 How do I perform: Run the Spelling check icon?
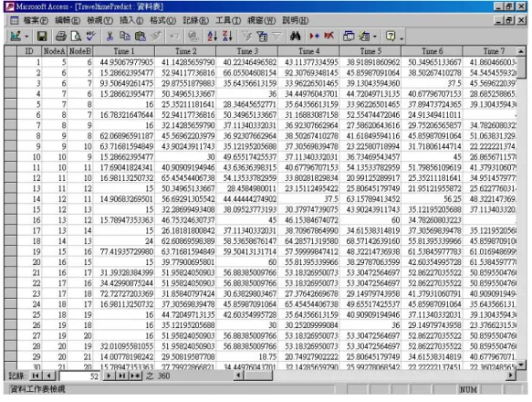click(x=91, y=36)
